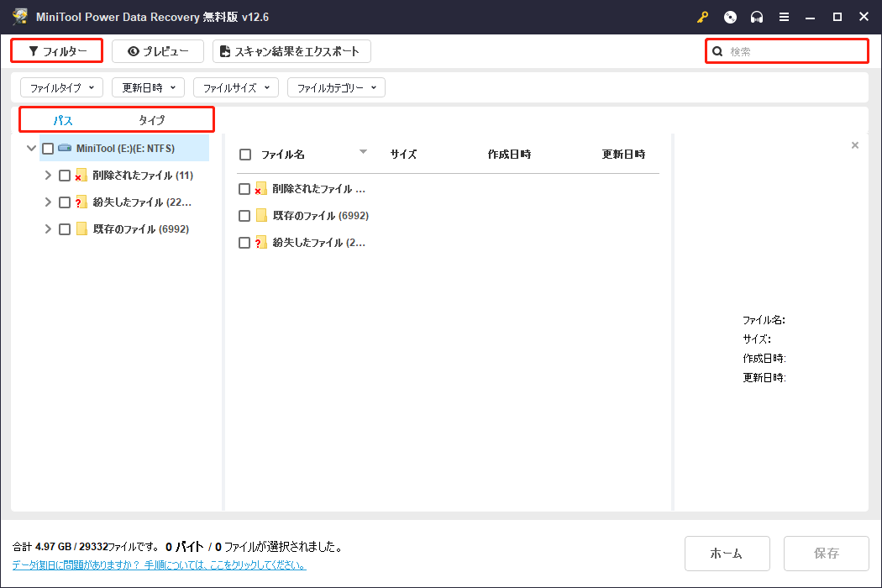The width and height of the screenshot is (882, 588).
Task: Sort by the ファイル名 column header
Action: 282,155
